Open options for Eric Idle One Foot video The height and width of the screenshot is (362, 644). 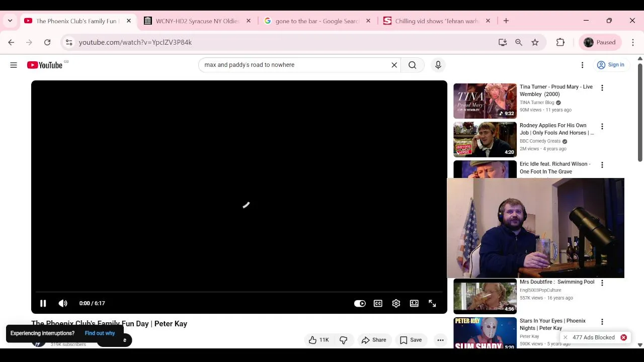pos(602,165)
